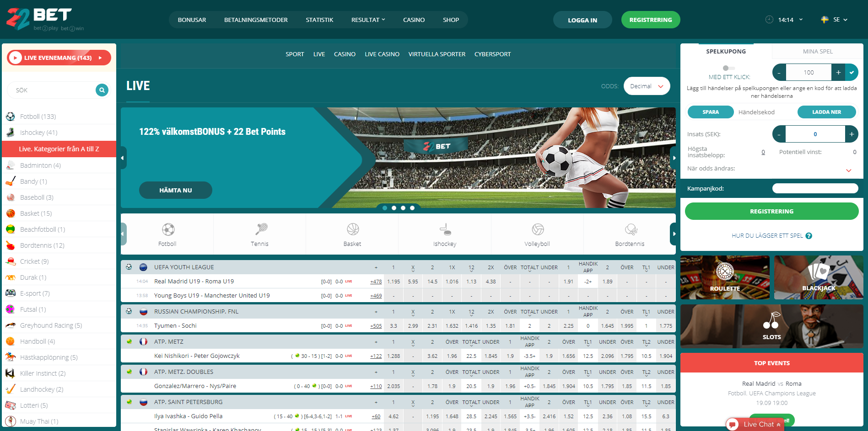Click the Killer Instinct icon in sidebar
868x431 pixels.
10,373
